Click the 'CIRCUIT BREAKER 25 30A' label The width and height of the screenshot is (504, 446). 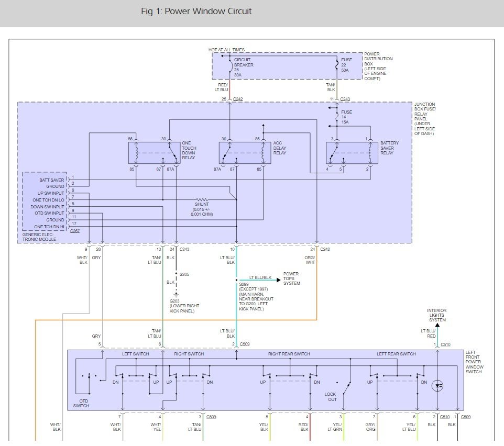click(x=243, y=67)
